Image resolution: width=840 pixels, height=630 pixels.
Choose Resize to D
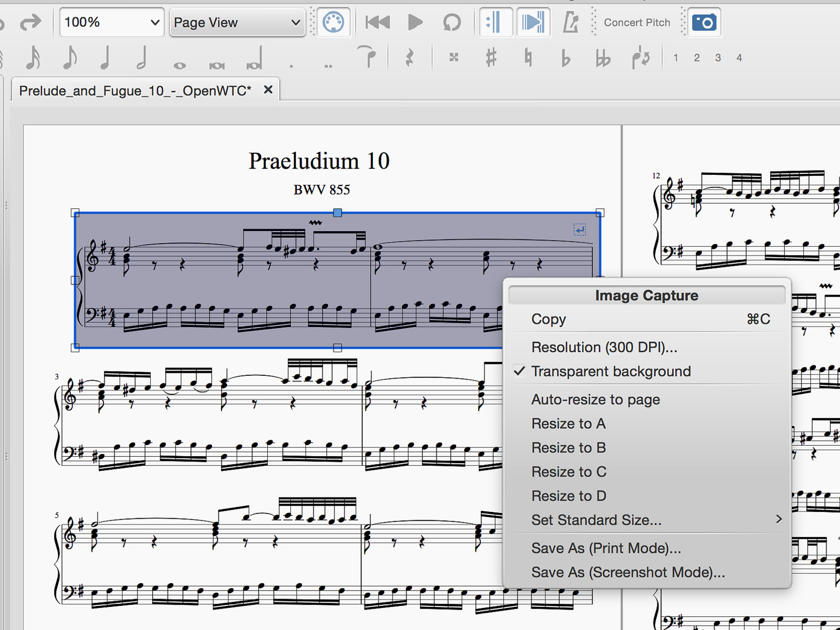click(647, 497)
